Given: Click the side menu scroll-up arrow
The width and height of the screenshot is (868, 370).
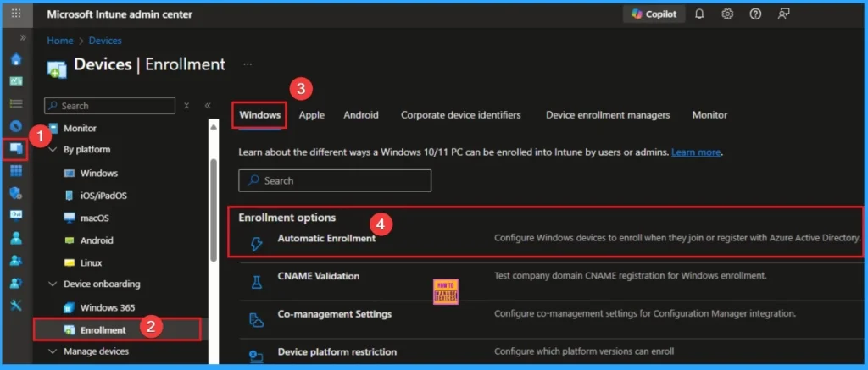Looking at the screenshot, I should coord(214,125).
